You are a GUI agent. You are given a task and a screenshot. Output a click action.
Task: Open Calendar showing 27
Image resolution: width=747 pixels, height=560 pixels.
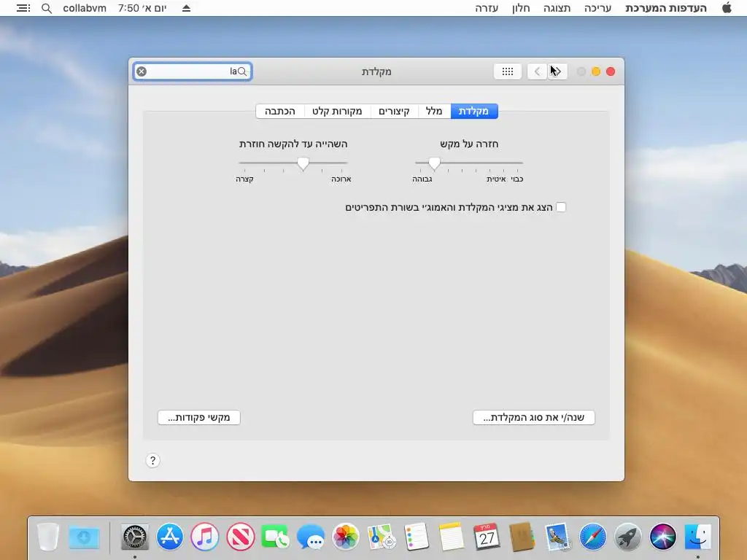point(487,537)
